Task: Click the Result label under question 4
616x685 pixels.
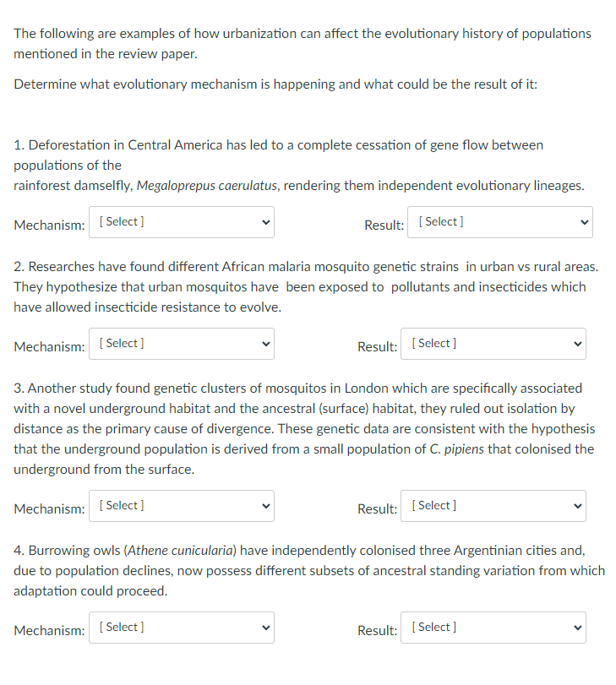Action: point(378,630)
